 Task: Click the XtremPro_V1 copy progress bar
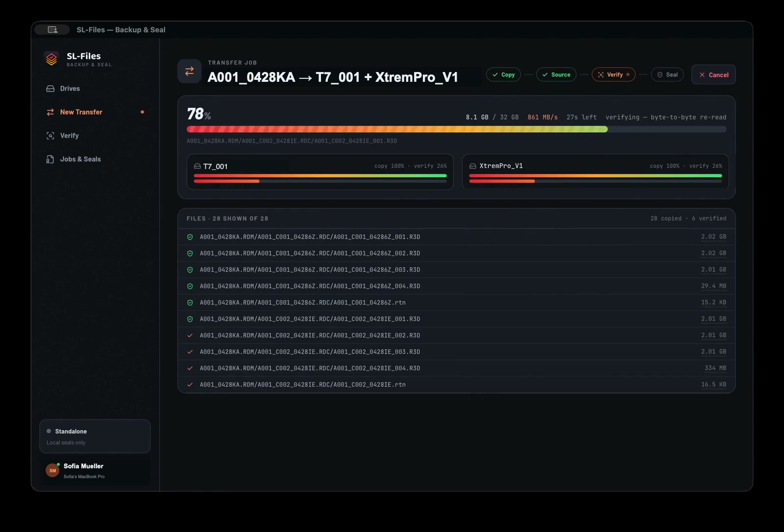pos(595,175)
